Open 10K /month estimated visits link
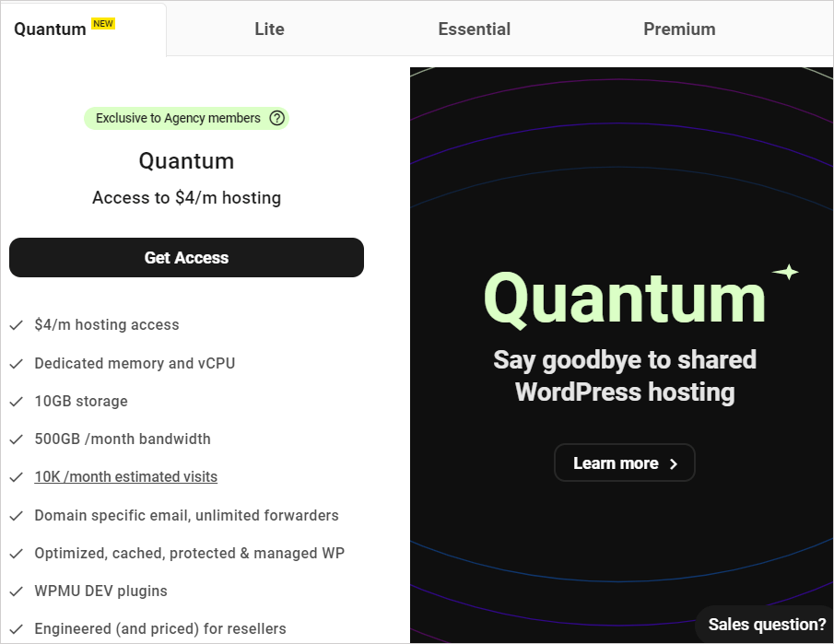The image size is (834, 644). (125, 476)
